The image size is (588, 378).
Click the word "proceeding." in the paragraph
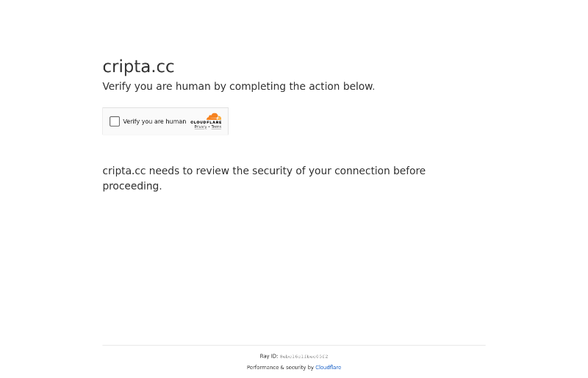tap(132, 186)
